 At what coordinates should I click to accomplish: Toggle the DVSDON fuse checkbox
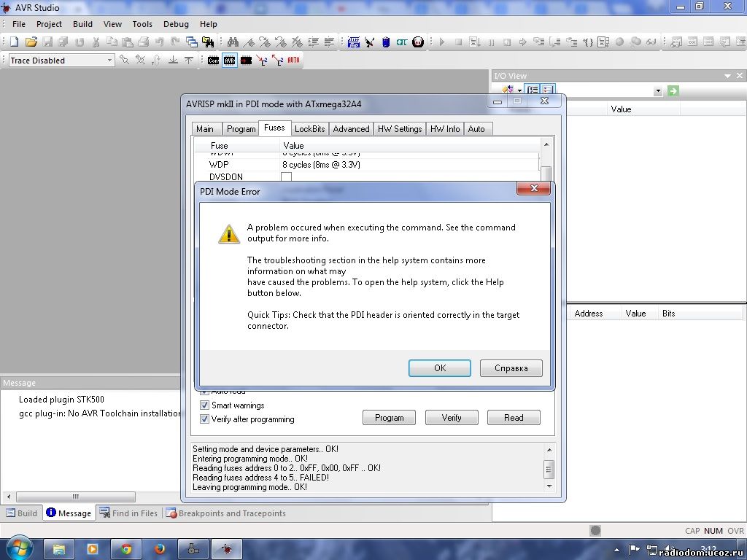point(286,176)
